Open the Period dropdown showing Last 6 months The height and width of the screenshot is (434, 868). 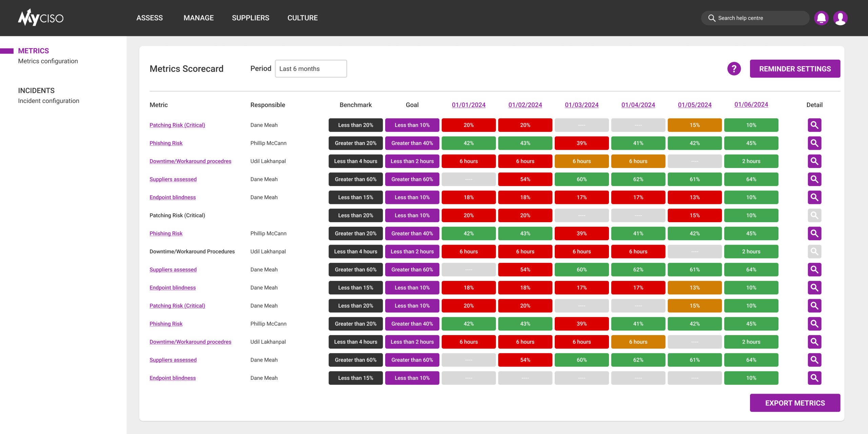click(x=311, y=69)
